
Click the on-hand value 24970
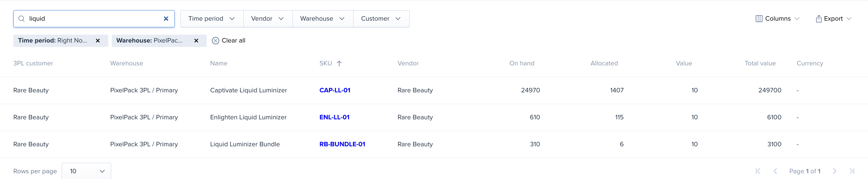530,90
